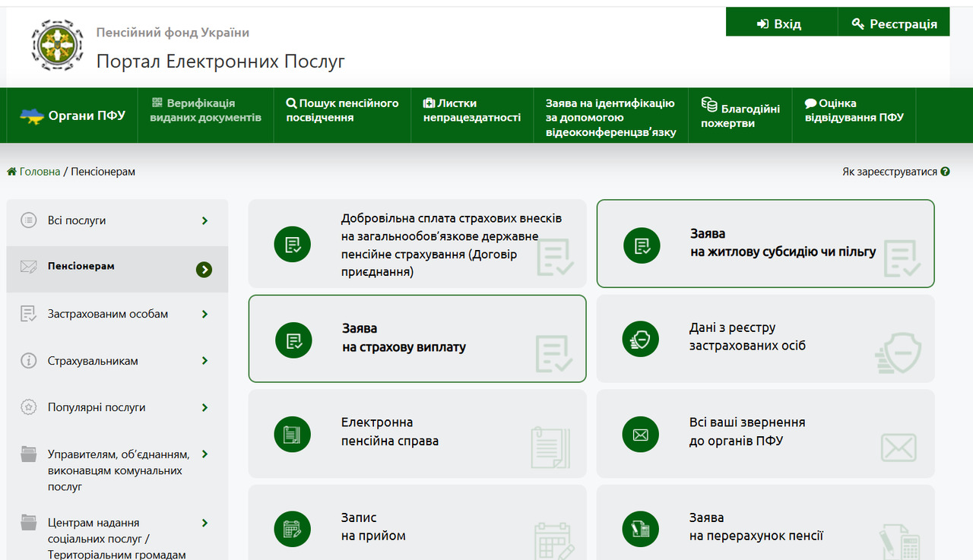Image resolution: width=973 pixels, height=560 pixels.
Task: Click the calculator icon for Заява на перерахунок пенсії
Action: click(x=641, y=529)
